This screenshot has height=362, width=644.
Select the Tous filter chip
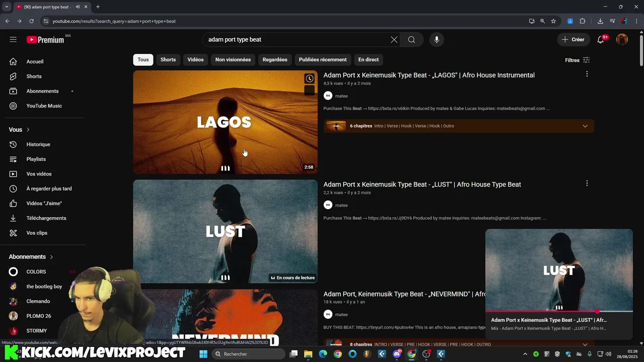(143, 59)
